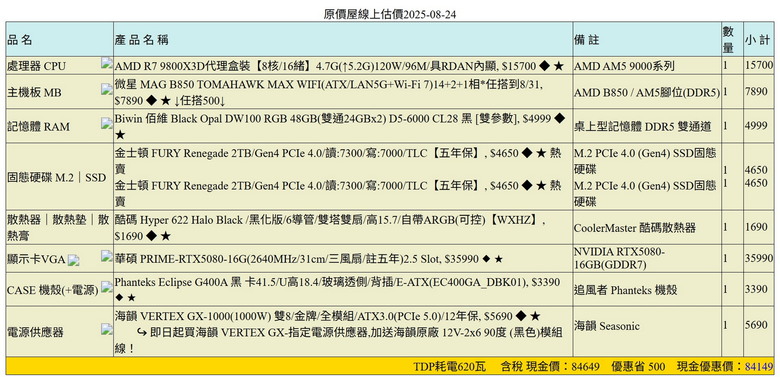Click the broken image icon in 電源供應器 row

pyautogui.click(x=107, y=329)
